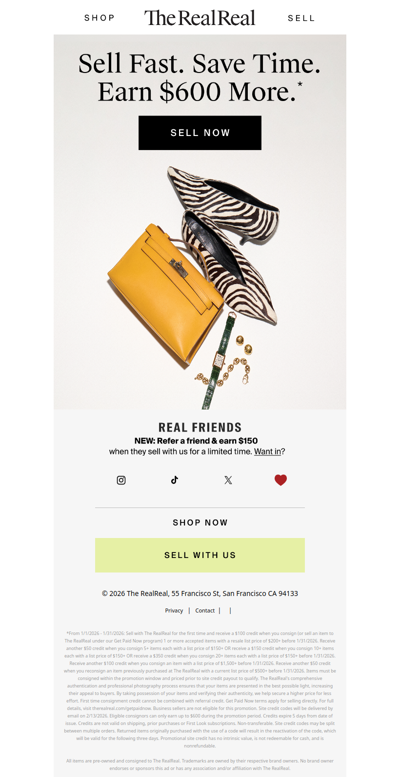Follow the "Want in" link
The width and height of the screenshot is (400, 777).
pos(268,451)
